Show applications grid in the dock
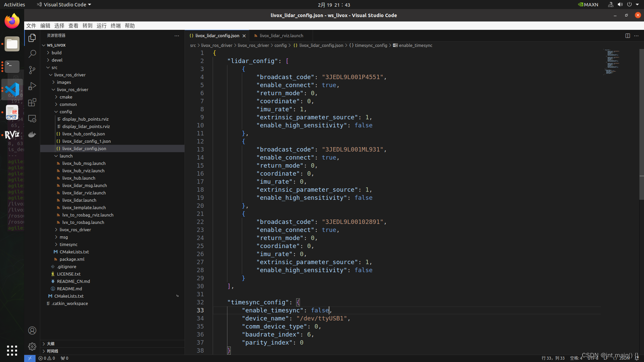644x362 pixels. pyautogui.click(x=12, y=350)
